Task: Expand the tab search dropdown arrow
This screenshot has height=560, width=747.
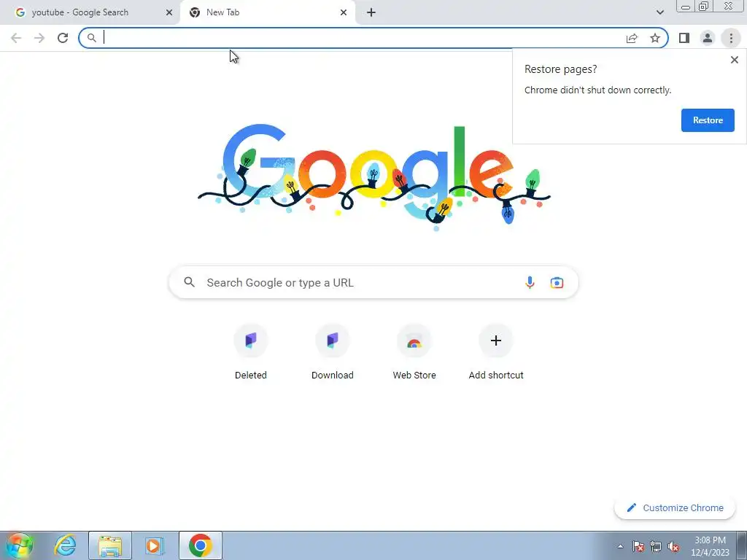Action: pos(659,12)
